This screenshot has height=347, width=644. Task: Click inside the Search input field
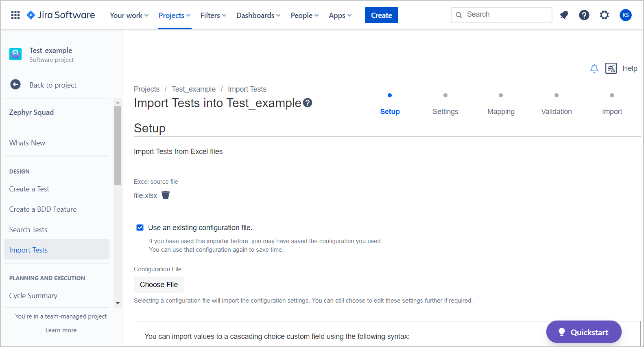pos(502,15)
